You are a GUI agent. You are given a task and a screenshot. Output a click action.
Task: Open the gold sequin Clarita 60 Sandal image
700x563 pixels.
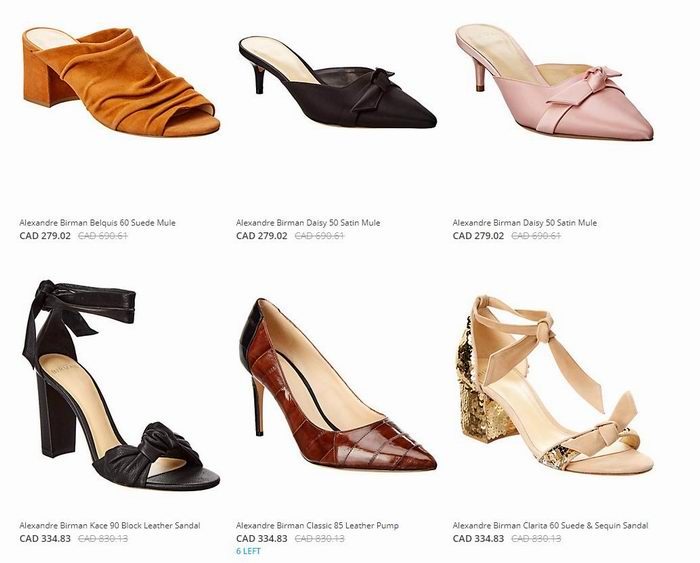(554, 386)
